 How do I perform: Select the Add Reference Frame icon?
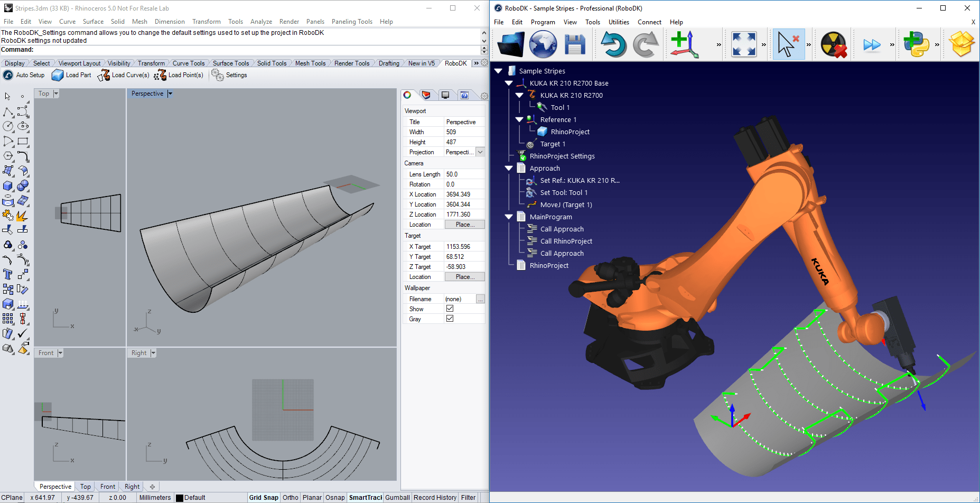[x=684, y=44]
